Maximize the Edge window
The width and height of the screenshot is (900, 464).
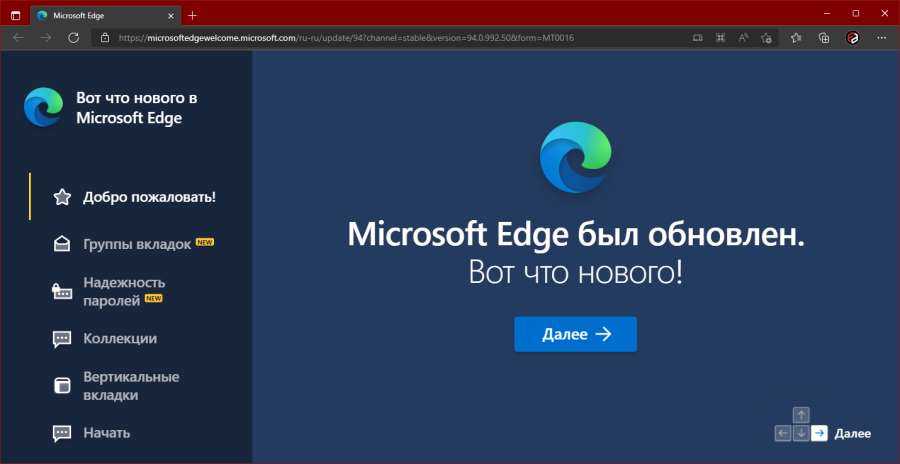point(855,13)
